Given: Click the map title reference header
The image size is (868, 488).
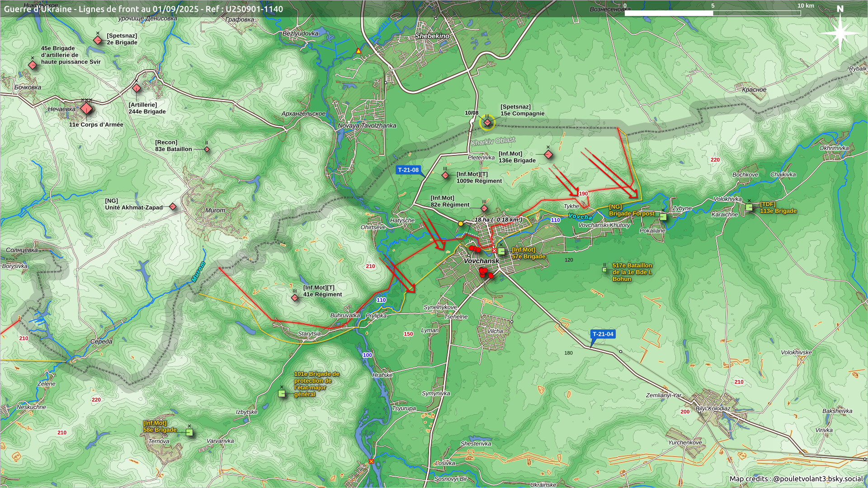Looking at the screenshot, I should tap(143, 9).
